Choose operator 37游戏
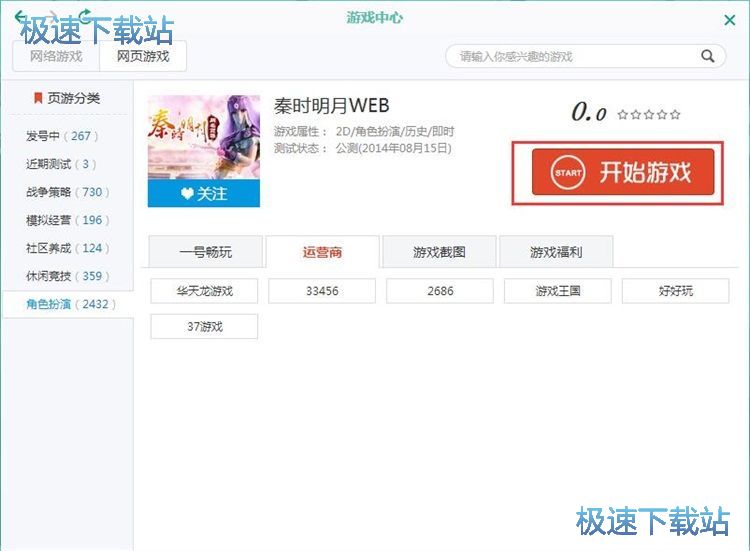 [204, 326]
